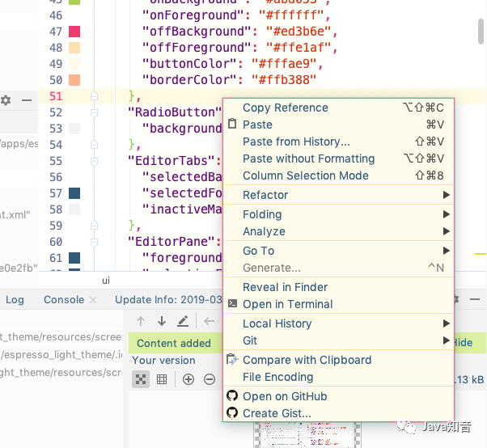The height and width of the screenshot is (448, 487).
Task: Click the blue gutter swatch on line 57
Action: tap(74, 193)
